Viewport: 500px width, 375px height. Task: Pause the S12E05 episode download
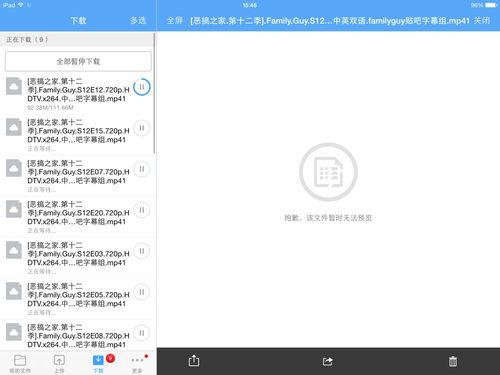142,292
